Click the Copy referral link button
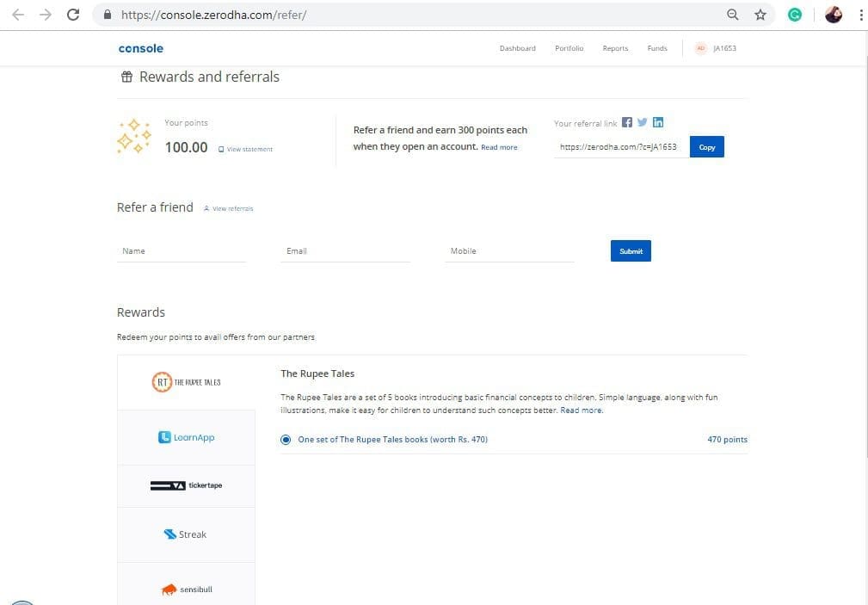Viewport: 868px width, 605px height. tap(707, 147)
